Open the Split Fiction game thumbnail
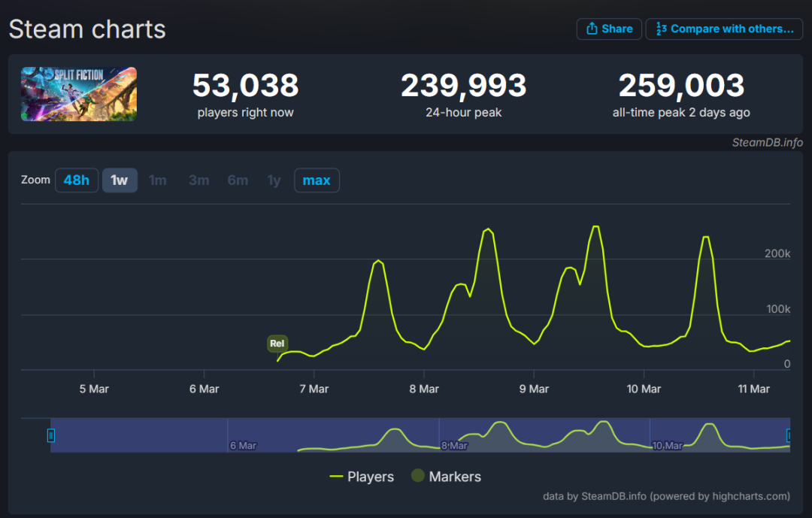Viewport: 812px width, 518px height. (79, 94)
